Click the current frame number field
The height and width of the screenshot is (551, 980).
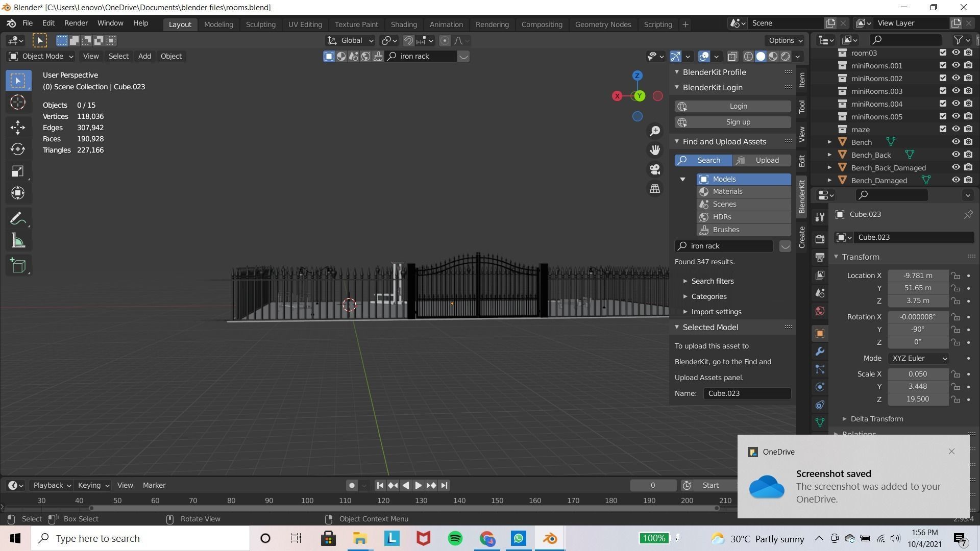[x=653, y=486]
